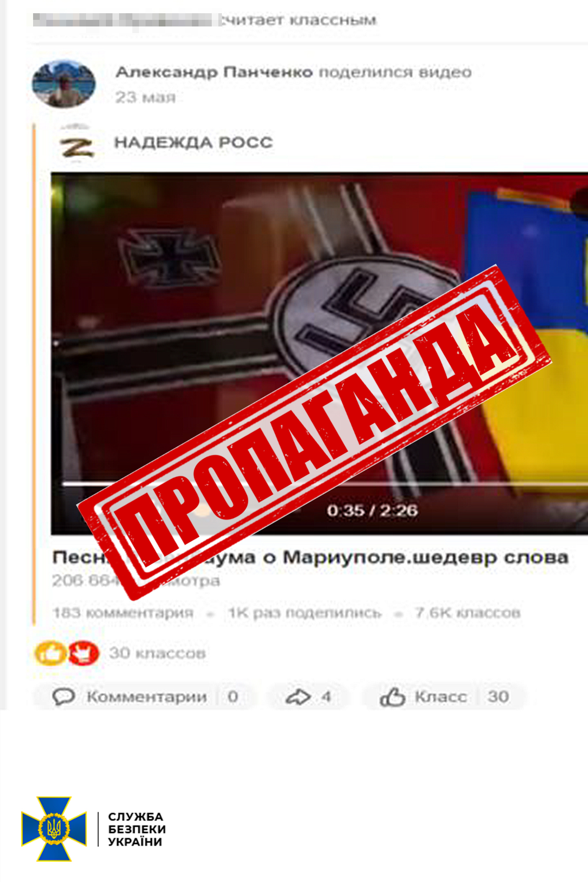Screen dimensions: 588x882
Task: Click the orange thumbs-up reaction emoji
Action: 50,653
